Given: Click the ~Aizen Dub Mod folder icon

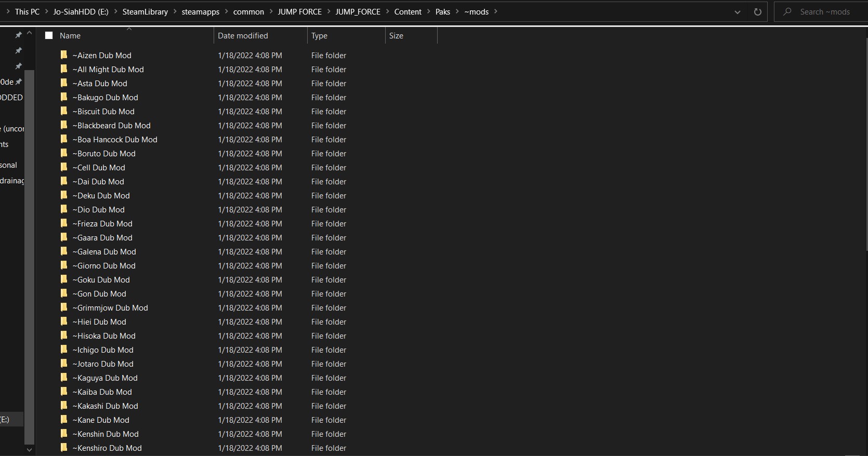Looking at the screenshot, I should (x=64, y=55).
